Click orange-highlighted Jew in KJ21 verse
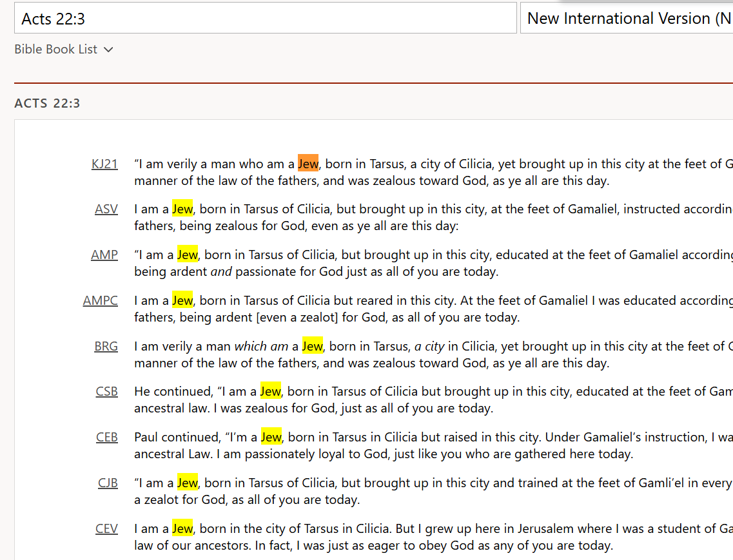The width and height of the screenshot is (733, 560). (x=308, y=164)
